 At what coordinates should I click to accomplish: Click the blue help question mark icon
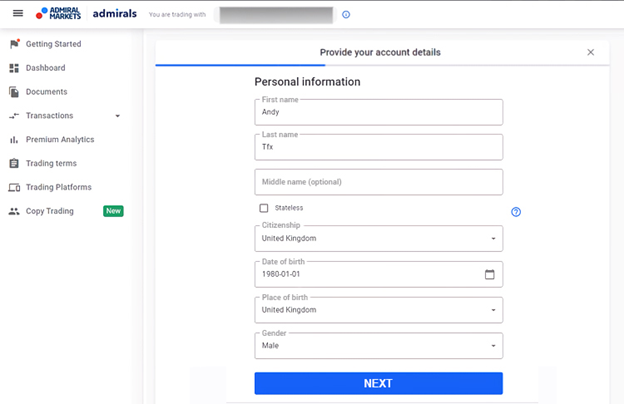(516, 212)
